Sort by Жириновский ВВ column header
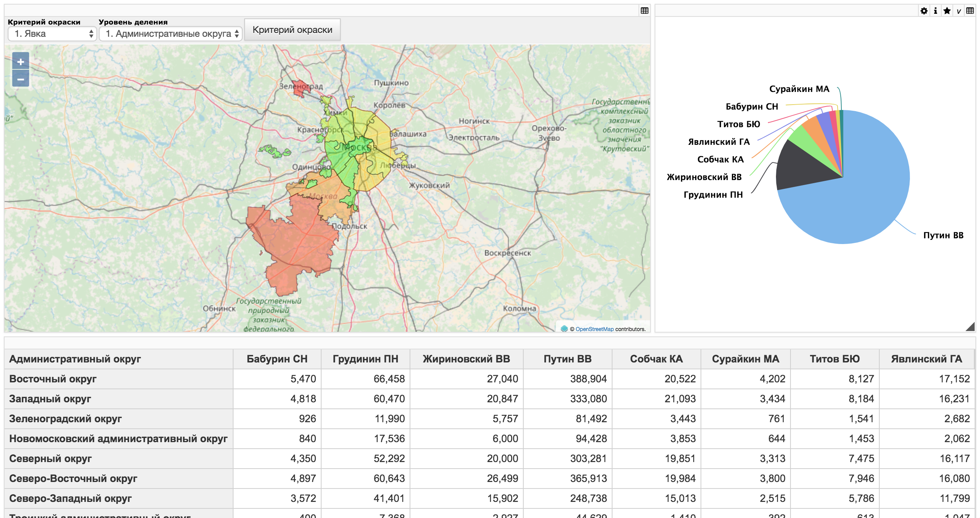The image size is (980, 518). tap(466, 359)
